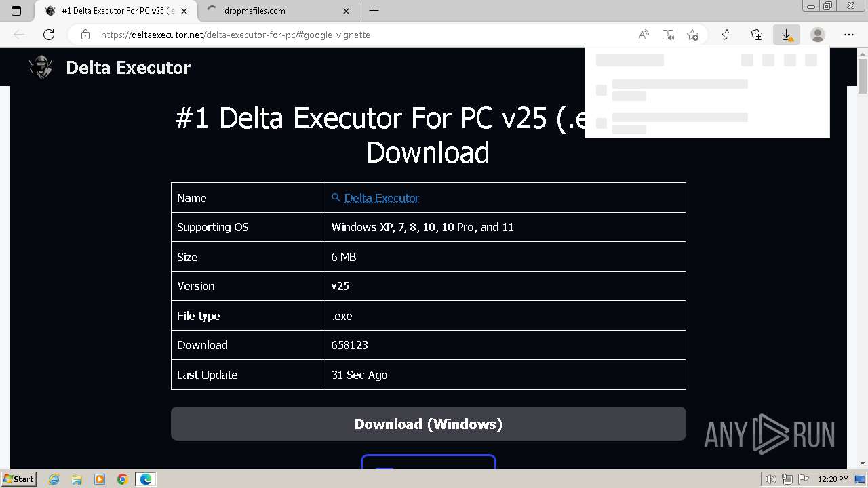The image size is (868, 488).
Task: Open the Favorites list
Action: coord(727,35)
